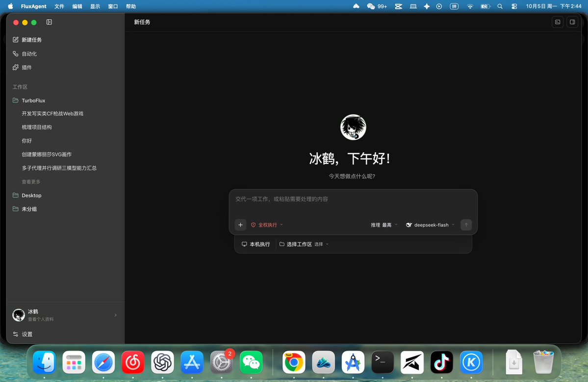Open WeChat in the Dock
588x382 pixels.
(251, 362)
